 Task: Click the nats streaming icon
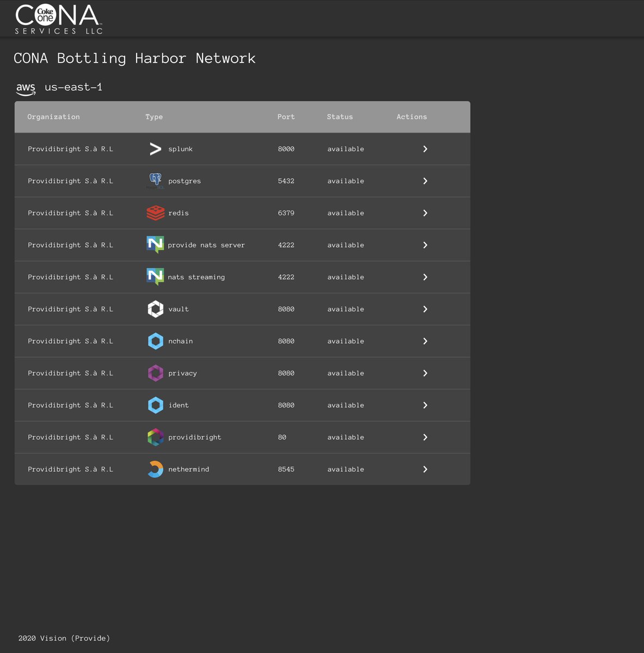coord(155,277)
